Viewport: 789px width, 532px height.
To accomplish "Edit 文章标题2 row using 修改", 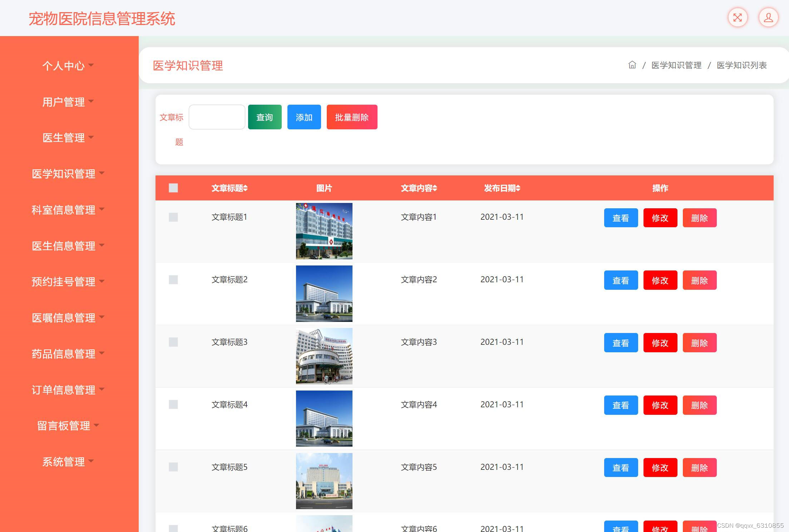I will coord(660,280).
